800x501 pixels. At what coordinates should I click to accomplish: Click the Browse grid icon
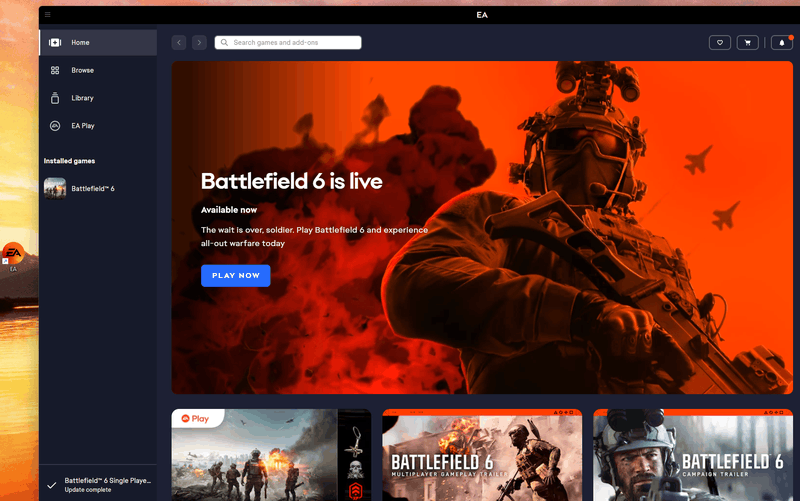pos(55,70)
